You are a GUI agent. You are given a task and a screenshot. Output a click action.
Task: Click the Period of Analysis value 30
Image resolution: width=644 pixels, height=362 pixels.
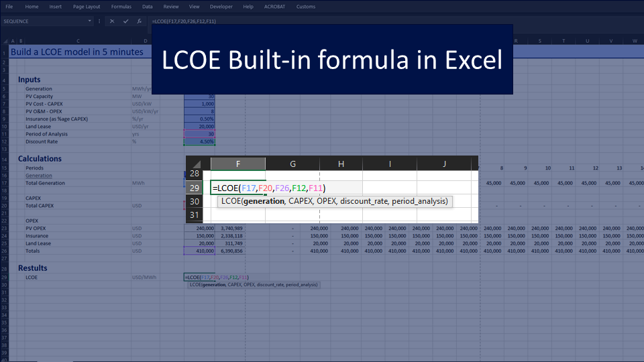click(199, 134)
